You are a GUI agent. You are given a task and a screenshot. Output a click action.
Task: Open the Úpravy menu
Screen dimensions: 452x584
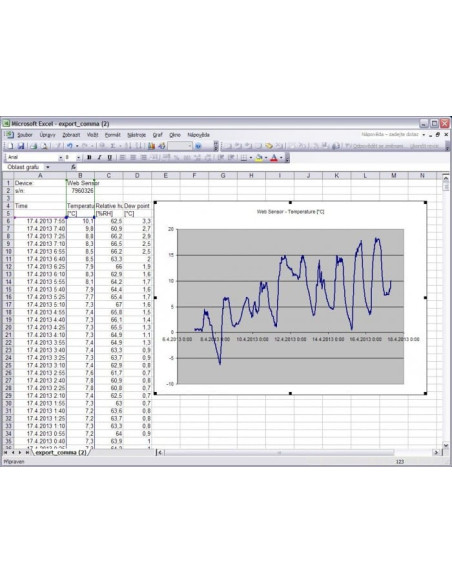coord(48,135)
